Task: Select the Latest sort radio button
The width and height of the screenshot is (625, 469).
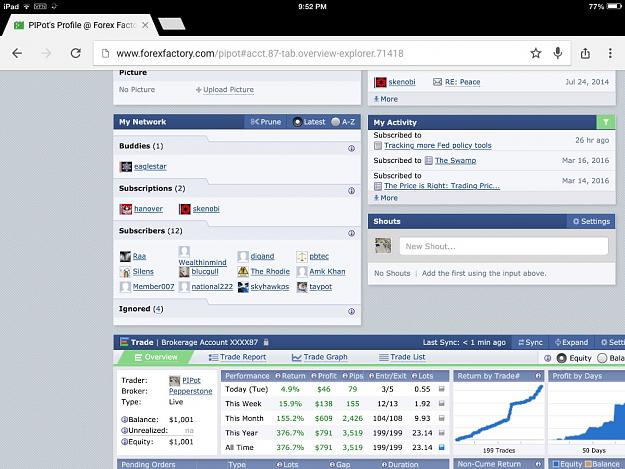Action: [297, 122]
